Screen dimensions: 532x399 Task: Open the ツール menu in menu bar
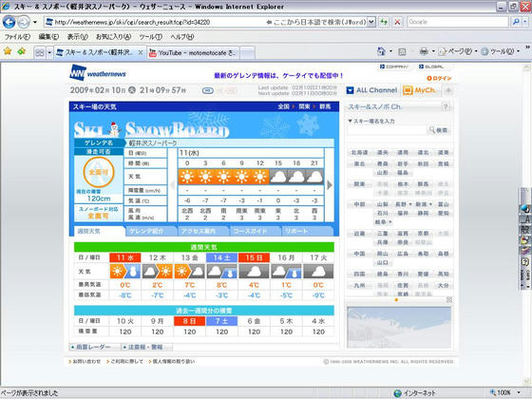click(x=151, y=37)
